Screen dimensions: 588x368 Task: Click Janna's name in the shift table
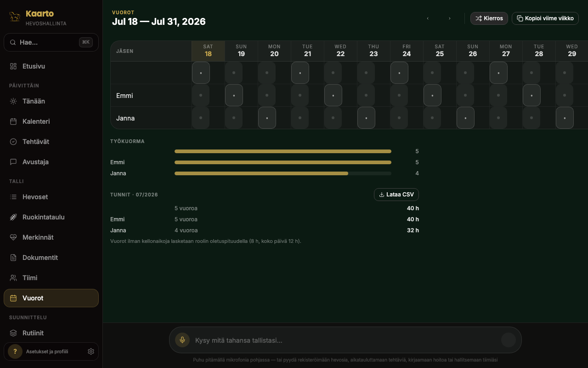point(125,118)
